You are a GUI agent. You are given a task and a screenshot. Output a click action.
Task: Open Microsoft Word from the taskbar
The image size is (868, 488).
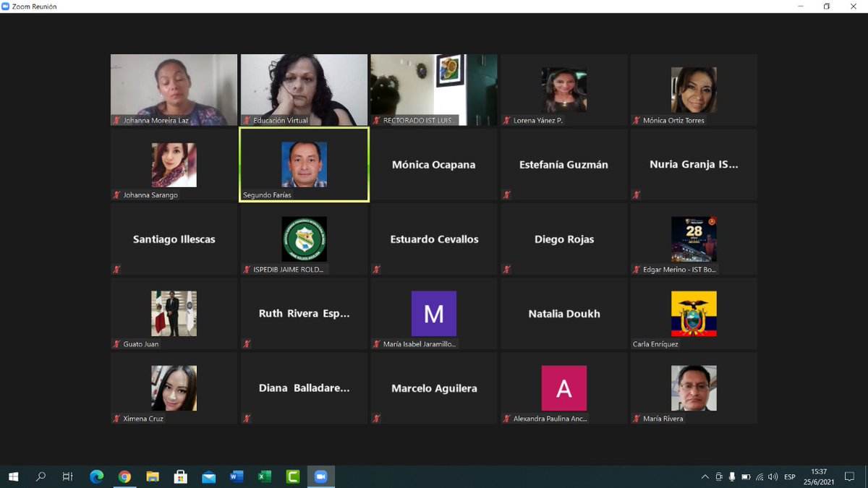coord(237,476)
